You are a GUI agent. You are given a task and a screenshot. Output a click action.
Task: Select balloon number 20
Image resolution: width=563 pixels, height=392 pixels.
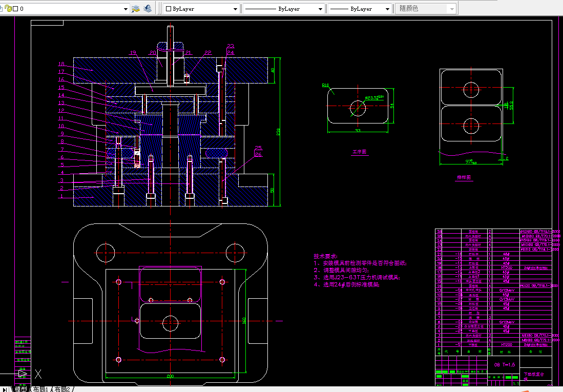[153, 53]
